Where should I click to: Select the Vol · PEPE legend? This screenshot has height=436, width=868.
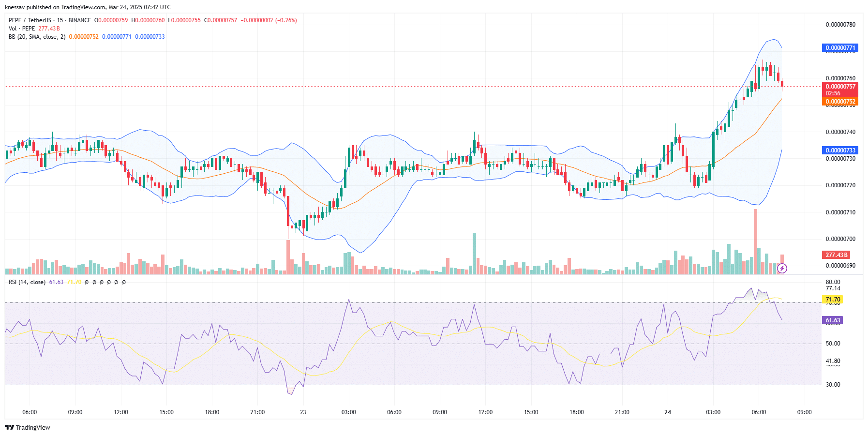(22, 29)
